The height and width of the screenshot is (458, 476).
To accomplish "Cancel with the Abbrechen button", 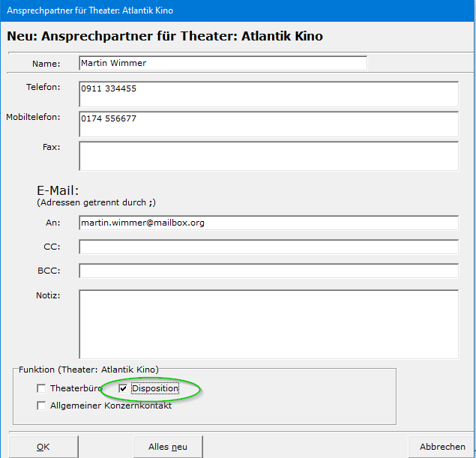I will coord(442,447).
